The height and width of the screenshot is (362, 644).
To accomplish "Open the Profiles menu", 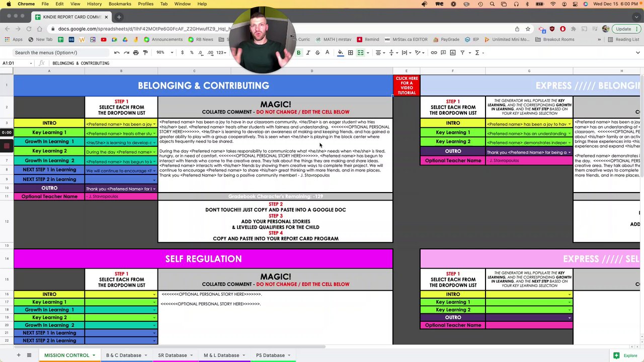I will click(145, 4).
